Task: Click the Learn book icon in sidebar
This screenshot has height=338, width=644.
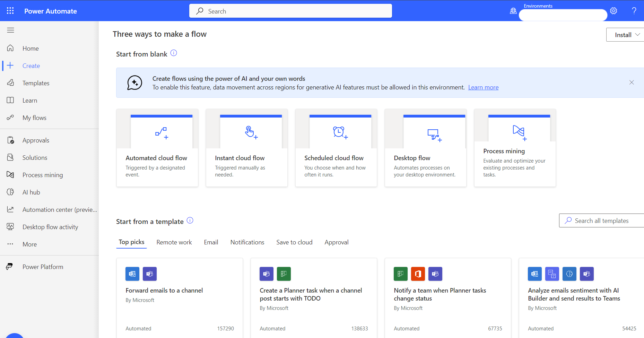Action: click(x=10, y=100)
